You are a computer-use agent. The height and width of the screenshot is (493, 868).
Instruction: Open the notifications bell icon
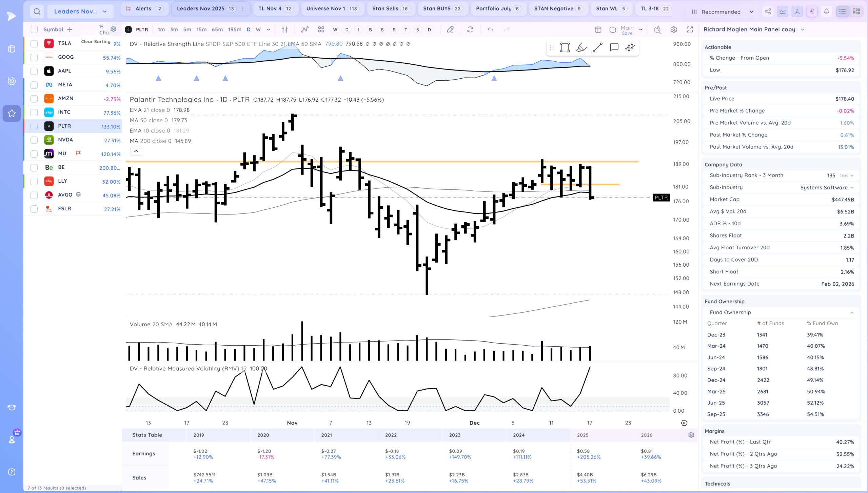826,12
